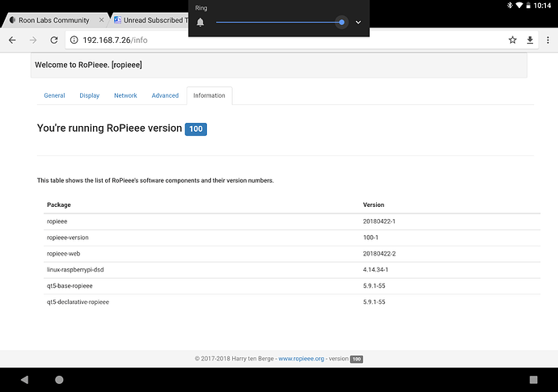This screenshot has height=392, width=558.
Task: Tap the Wi-Fi status icon
Action: coord(519,6)
